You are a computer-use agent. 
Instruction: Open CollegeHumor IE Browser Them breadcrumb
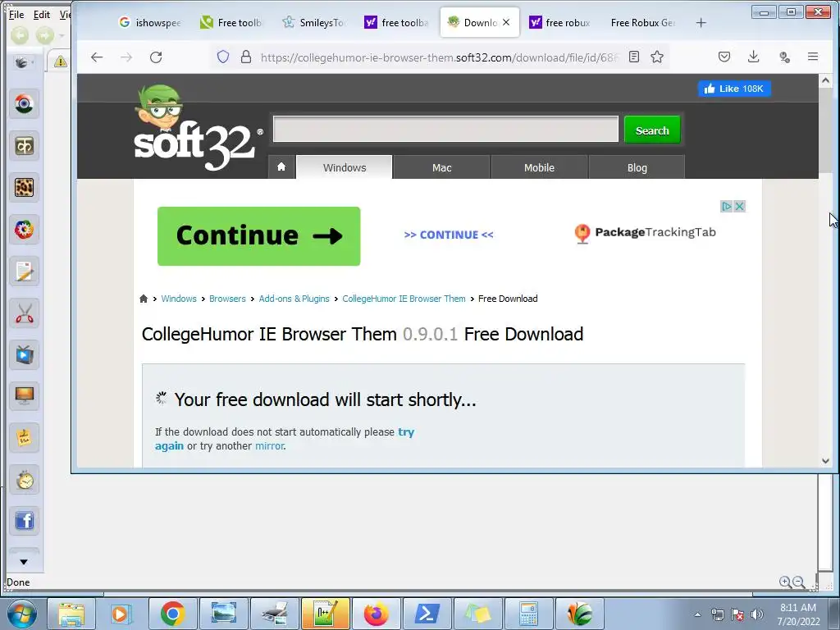pyautogui.click(x=404, y=299)
